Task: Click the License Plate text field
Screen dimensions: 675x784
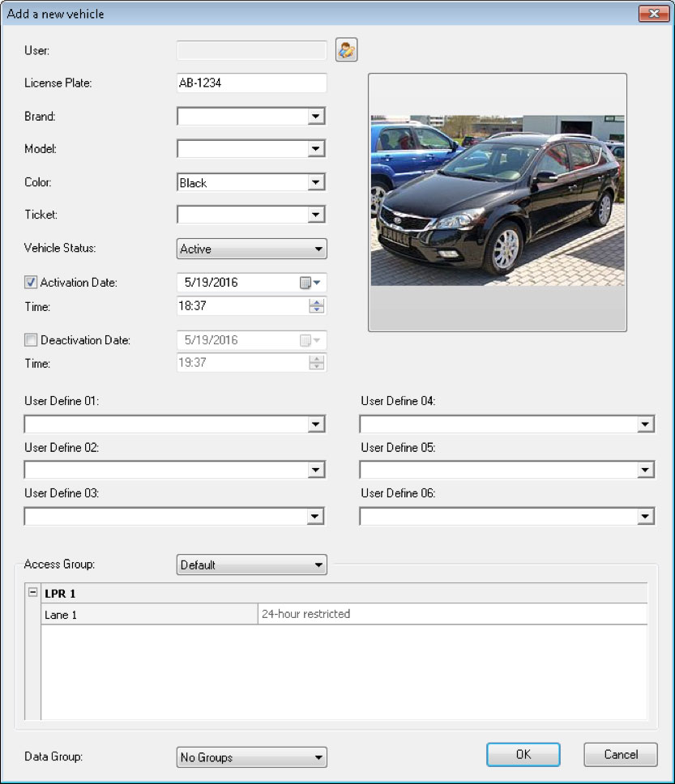Action: coord(251,83)
